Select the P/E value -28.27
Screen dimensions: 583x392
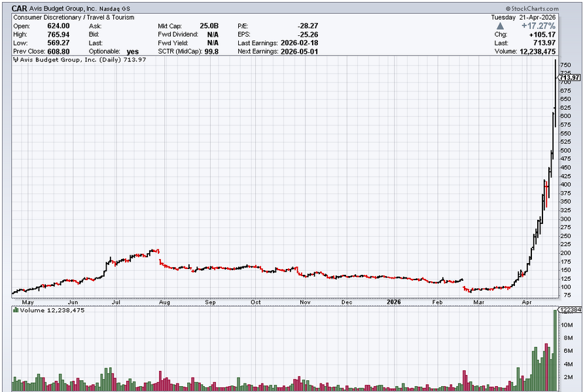click(x=308, y=26)
